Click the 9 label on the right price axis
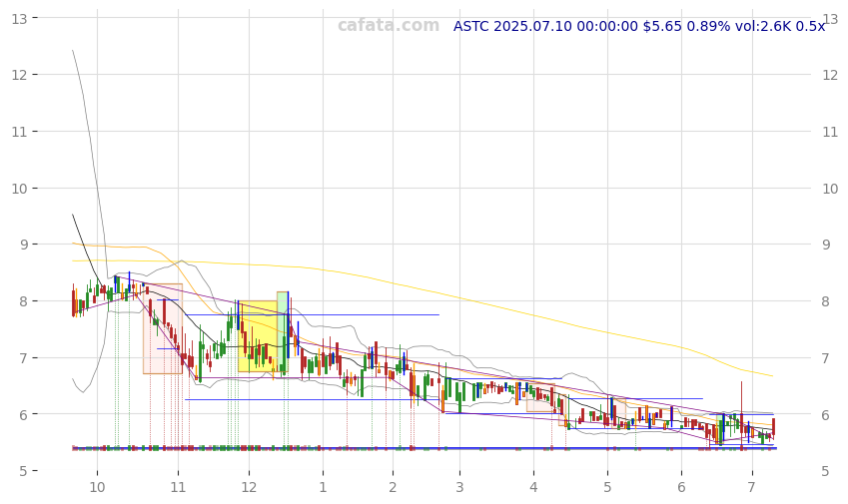Image resolution: width=848 pixels, height=504 pixels. pos(826,245)
